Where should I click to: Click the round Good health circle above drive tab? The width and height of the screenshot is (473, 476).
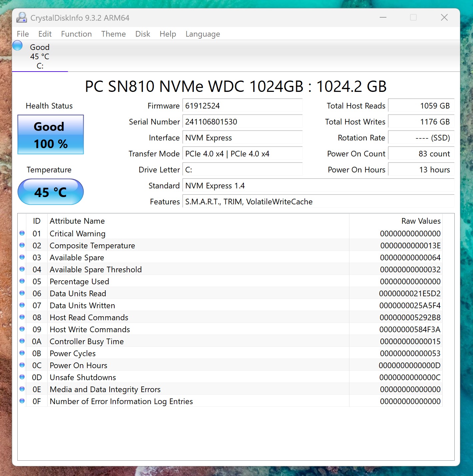tap(17, 45)
